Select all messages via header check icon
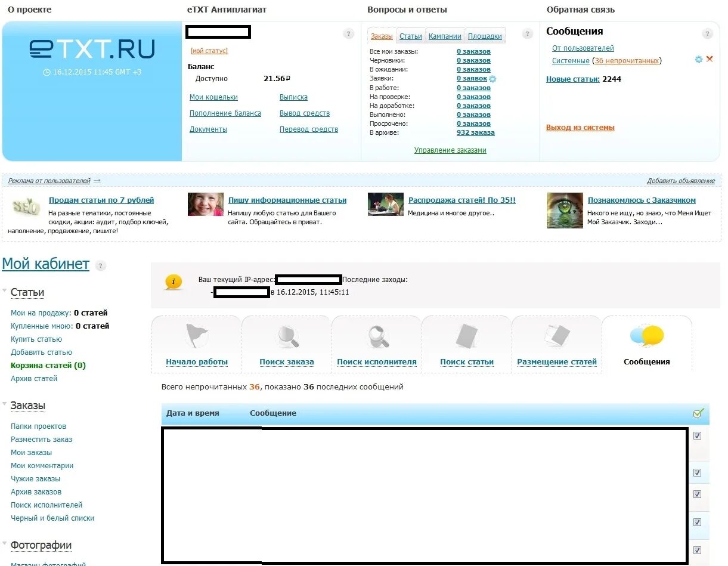The width and height of the screenshot is (728, 566). tap(698, 413)
